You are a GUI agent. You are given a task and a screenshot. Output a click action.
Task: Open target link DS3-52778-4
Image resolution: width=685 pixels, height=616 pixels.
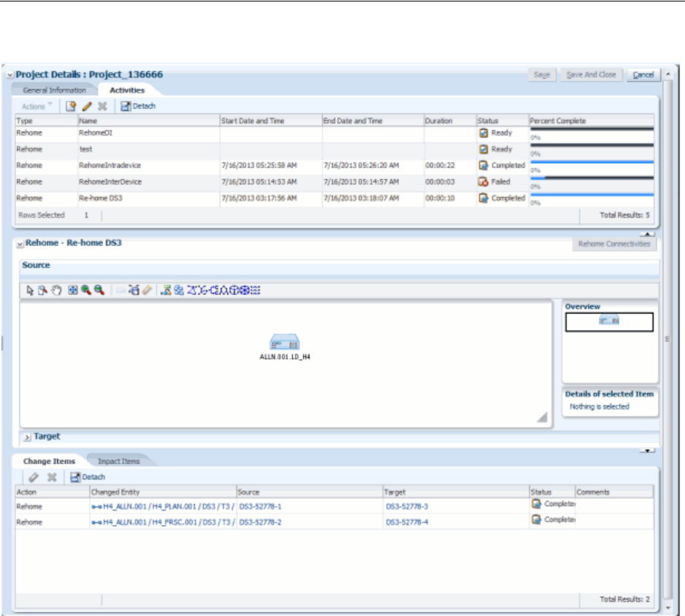[x=407, y=523]
